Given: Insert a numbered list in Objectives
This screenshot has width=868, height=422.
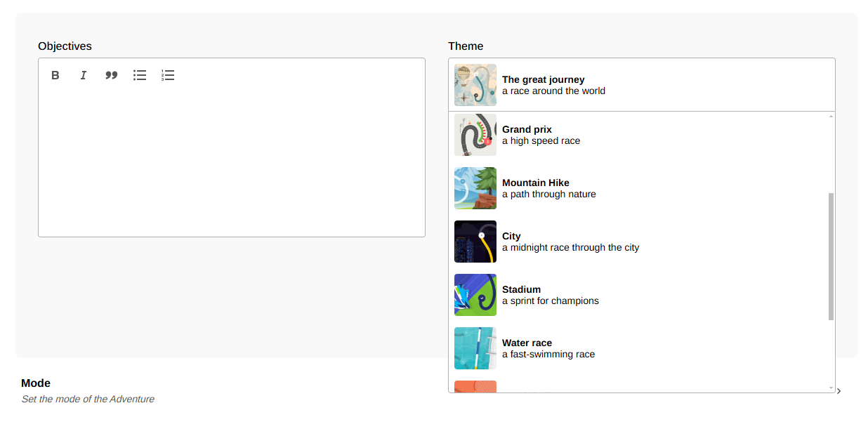Looking at the screenshot, I should pyautogui.click(x=168, y=75).
